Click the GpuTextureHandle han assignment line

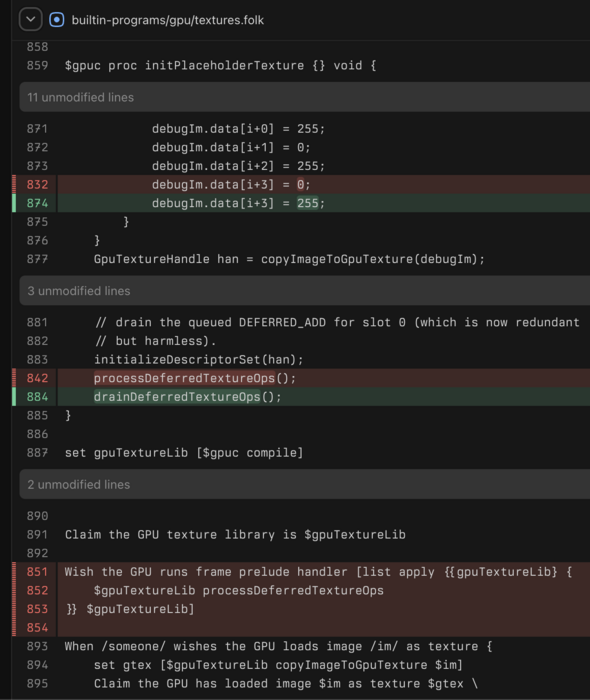pyautogui.click(x=289, y=259)
